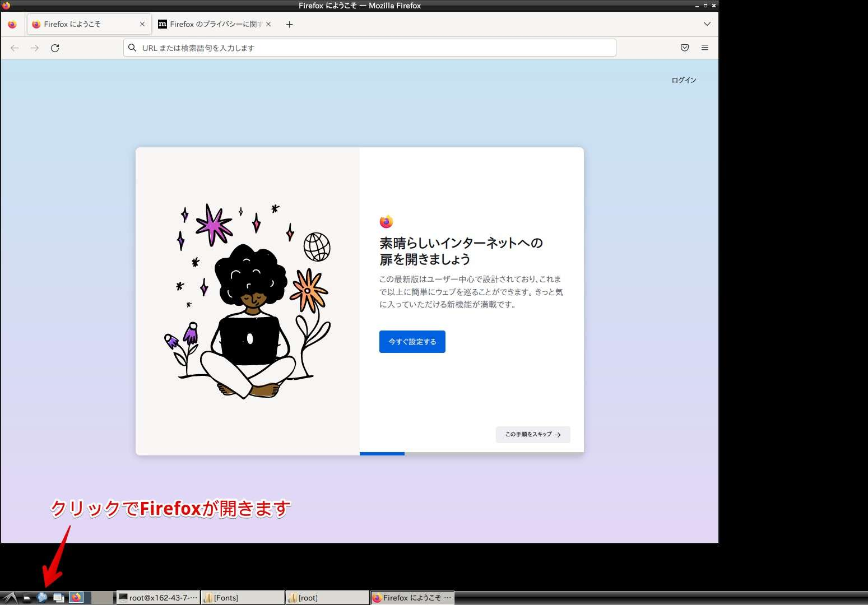
Task: Reload the current page
Action: 55,48
